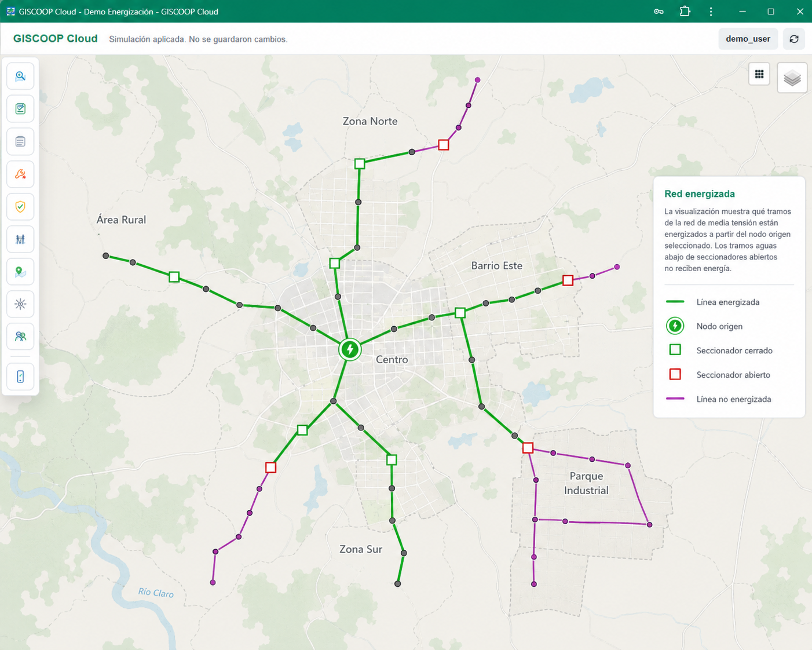The width and height of the screenshot is (812, 650).
Task: Toggle the red switch at Parque Industrial entrance
Action: coord(528,448)
